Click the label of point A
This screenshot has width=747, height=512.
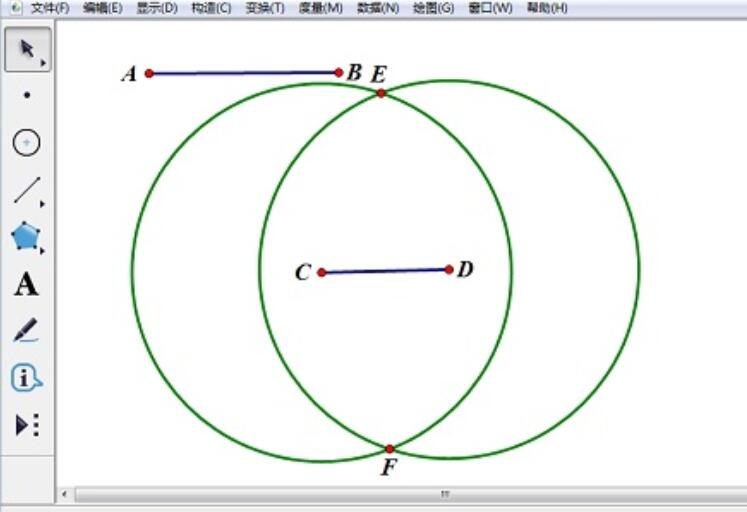click(x=129, y=74)
